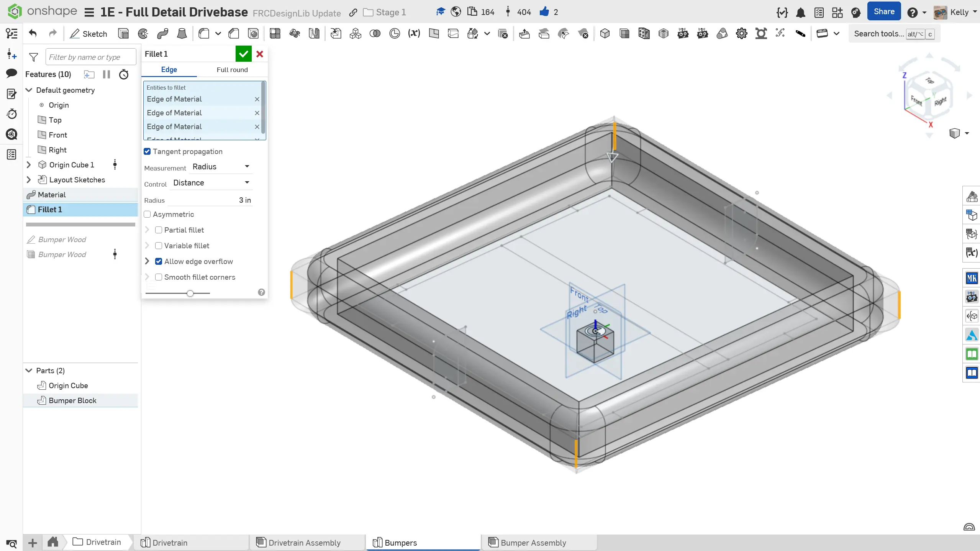Select the Extrude tool icon
The image size is (980, 551).
(x=123, y=34)
